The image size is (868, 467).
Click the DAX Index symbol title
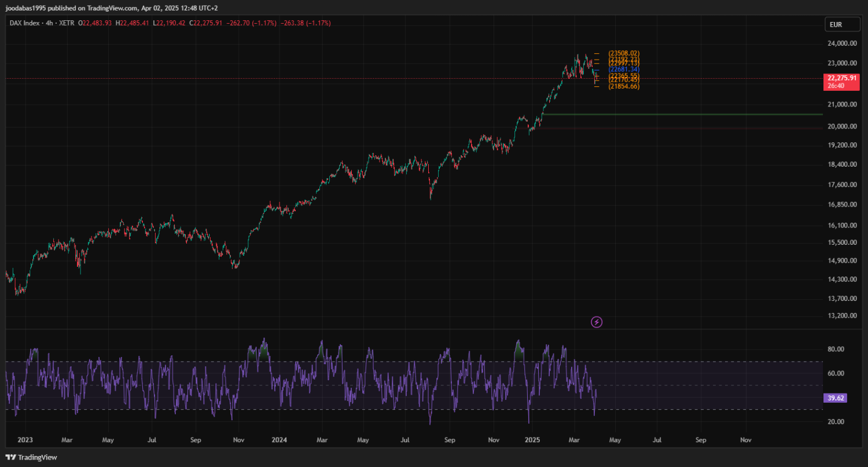[25, 23]
